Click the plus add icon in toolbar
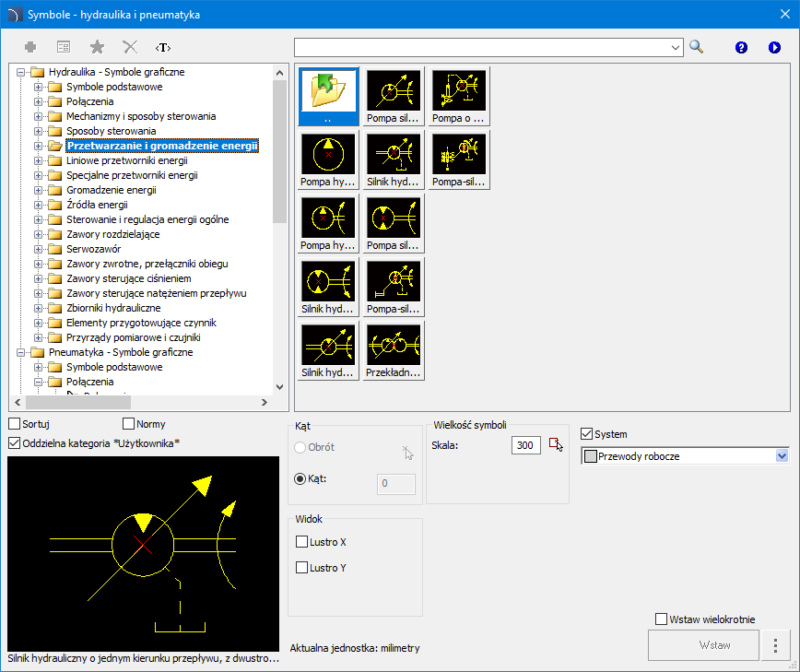 [x=30, y=47]
